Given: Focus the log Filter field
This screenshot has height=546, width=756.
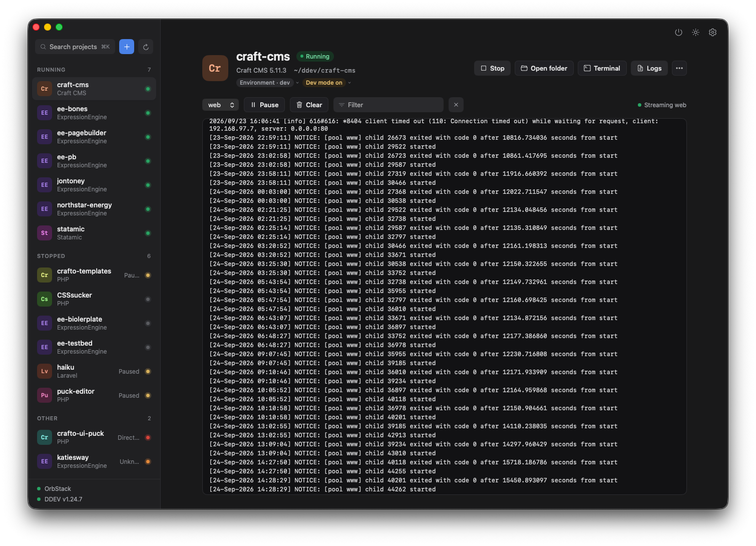Looking at the screenshot, I should coord(389,105).
